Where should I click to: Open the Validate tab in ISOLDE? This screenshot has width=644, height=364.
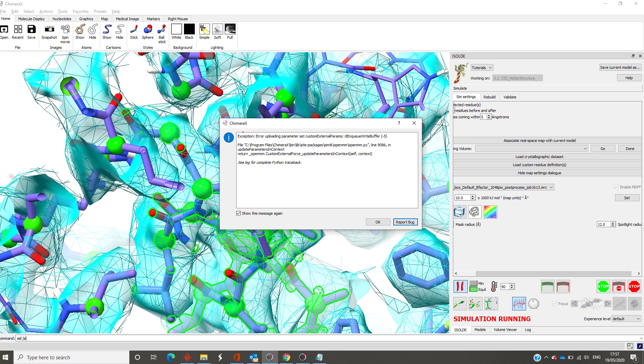click(x=510, y=97)
